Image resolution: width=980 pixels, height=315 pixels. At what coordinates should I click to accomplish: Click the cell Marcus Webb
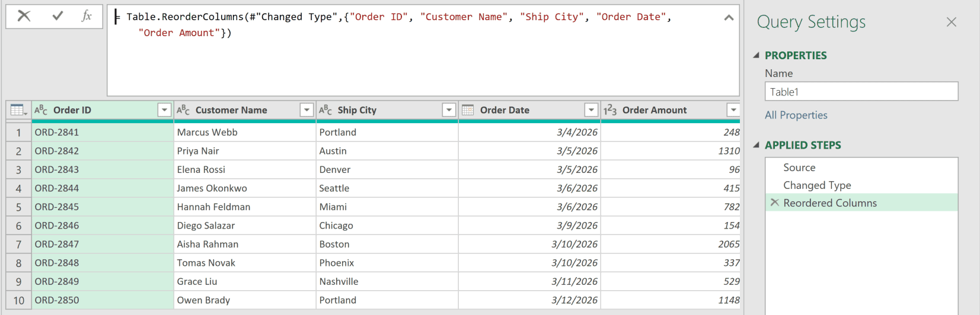[x=245, y=132]
